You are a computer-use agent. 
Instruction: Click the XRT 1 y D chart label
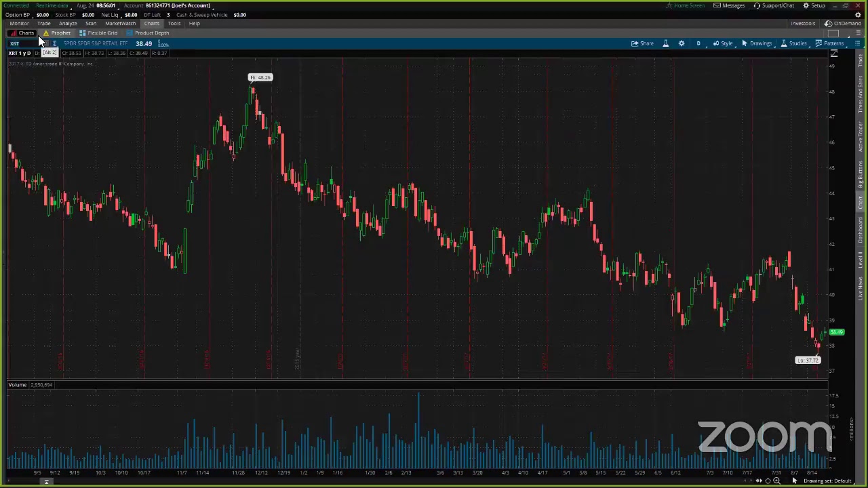(x=19, y=53)
